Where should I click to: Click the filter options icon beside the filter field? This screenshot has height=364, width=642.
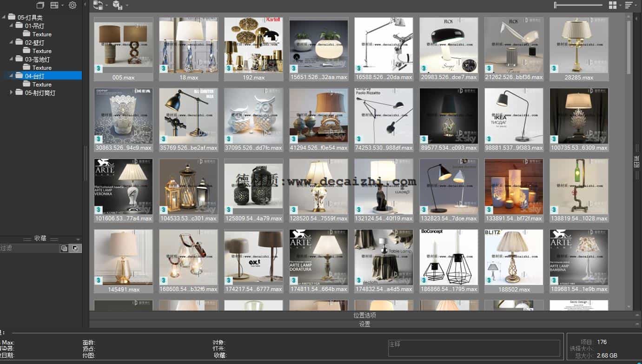click(x=65, y=248)
